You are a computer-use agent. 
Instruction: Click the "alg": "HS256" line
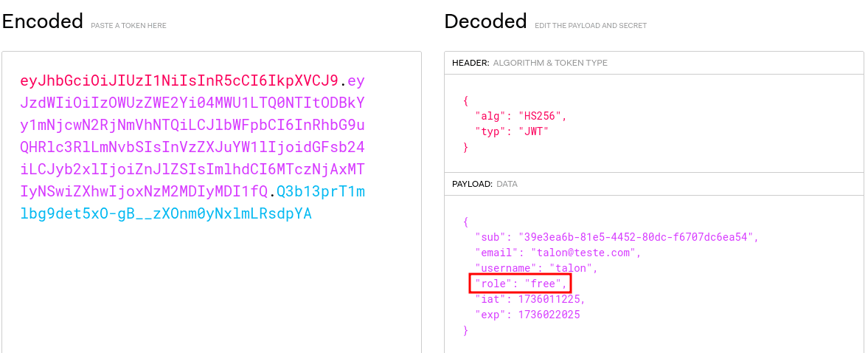click(521, 117)
